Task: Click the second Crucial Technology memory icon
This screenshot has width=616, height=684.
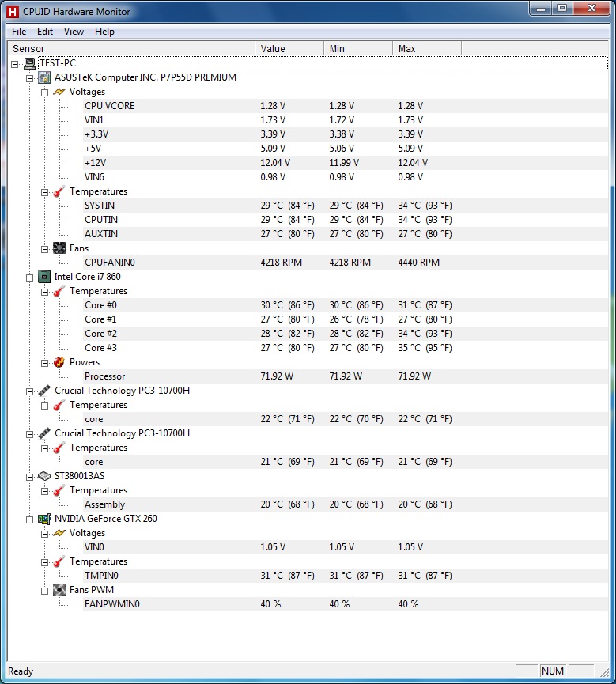Action: tap(44, 433)
